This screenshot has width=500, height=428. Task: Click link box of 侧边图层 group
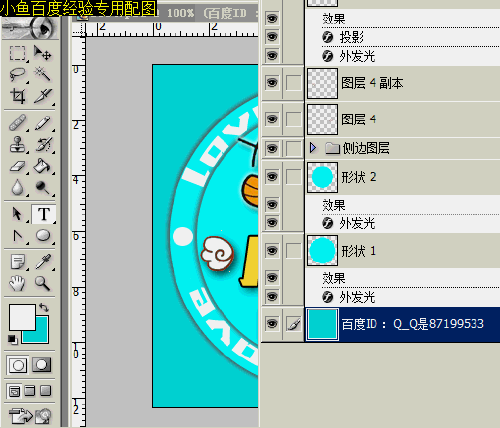pyautogui.click(x=293, y=148)
